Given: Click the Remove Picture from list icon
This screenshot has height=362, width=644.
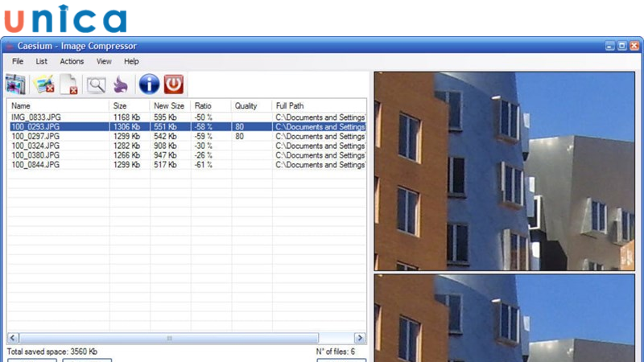Looking at the screenshot, I should (44, 84).
